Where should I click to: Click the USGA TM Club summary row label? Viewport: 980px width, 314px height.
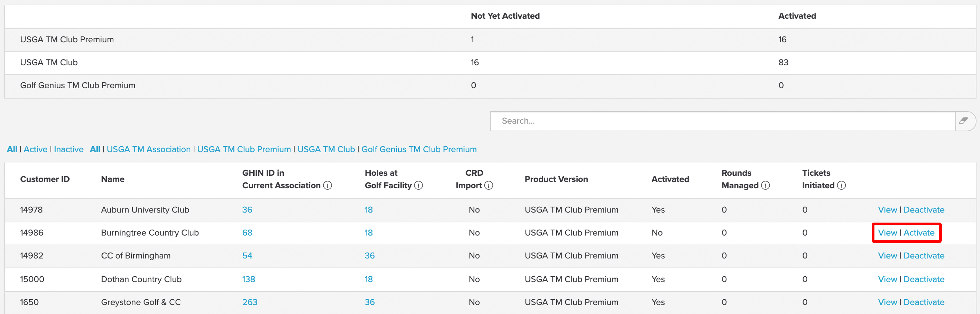pos(49,62)
